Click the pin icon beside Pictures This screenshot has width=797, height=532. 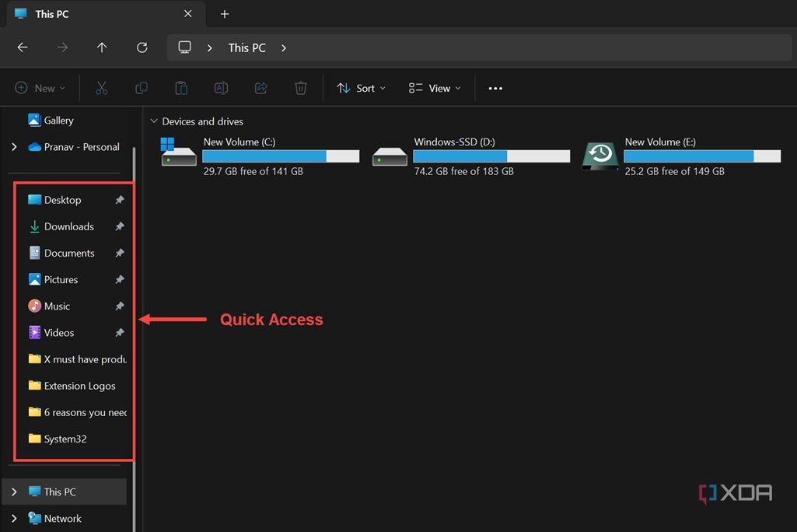click(x=120, y=279)
